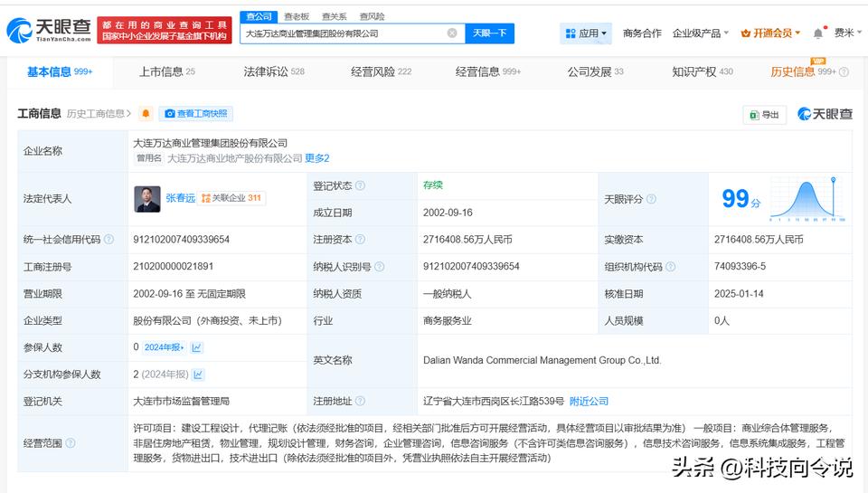Click the 天眼评分 distribution chart
The width and height of the screenshot is (868, 493).
click(x=807, y=199)
